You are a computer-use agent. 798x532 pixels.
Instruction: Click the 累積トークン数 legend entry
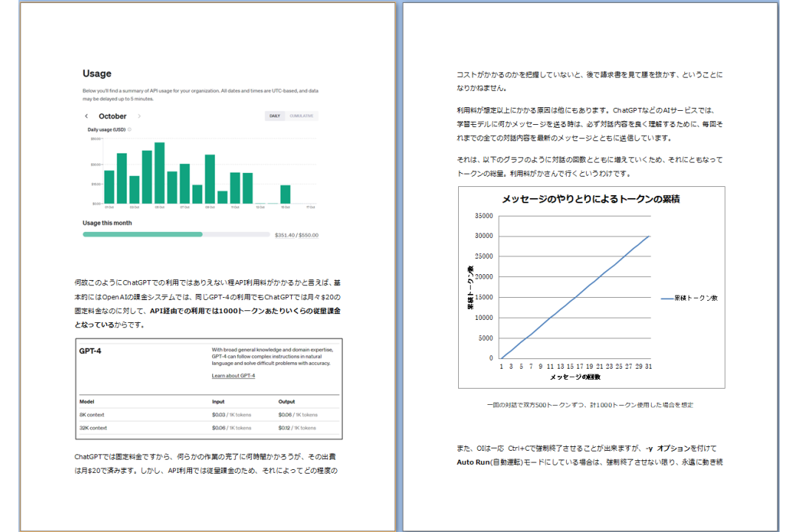(x=689, y=299)
